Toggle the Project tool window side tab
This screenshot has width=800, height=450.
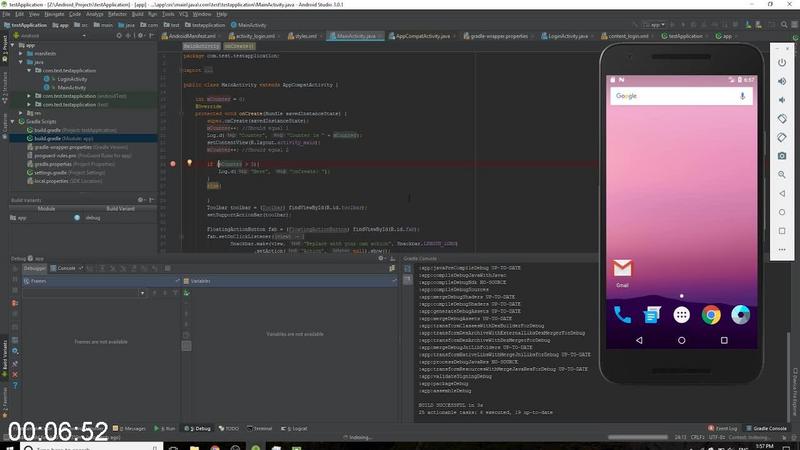pyautogui.click(x=4, y=48)
